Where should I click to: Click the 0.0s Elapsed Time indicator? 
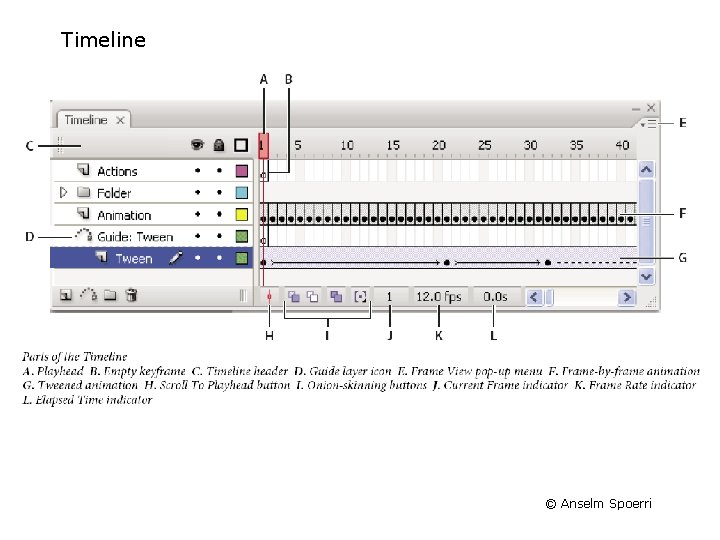(495, 297)
